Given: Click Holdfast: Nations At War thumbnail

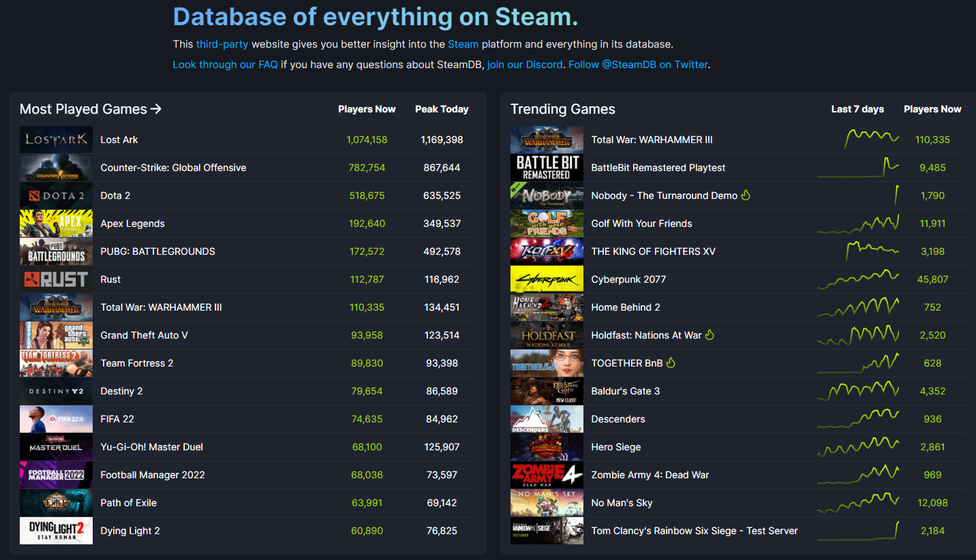Looking at the screenshot, I should coord(547,335).
